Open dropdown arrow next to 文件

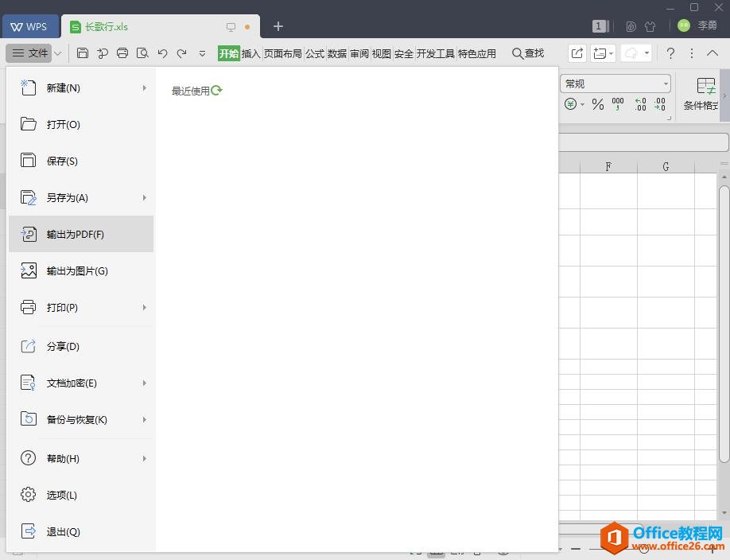point(58,53)
